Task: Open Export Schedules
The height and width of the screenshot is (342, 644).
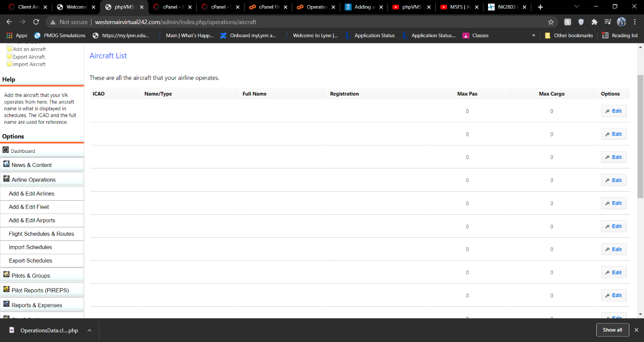Action: click(x=42, y=261)
